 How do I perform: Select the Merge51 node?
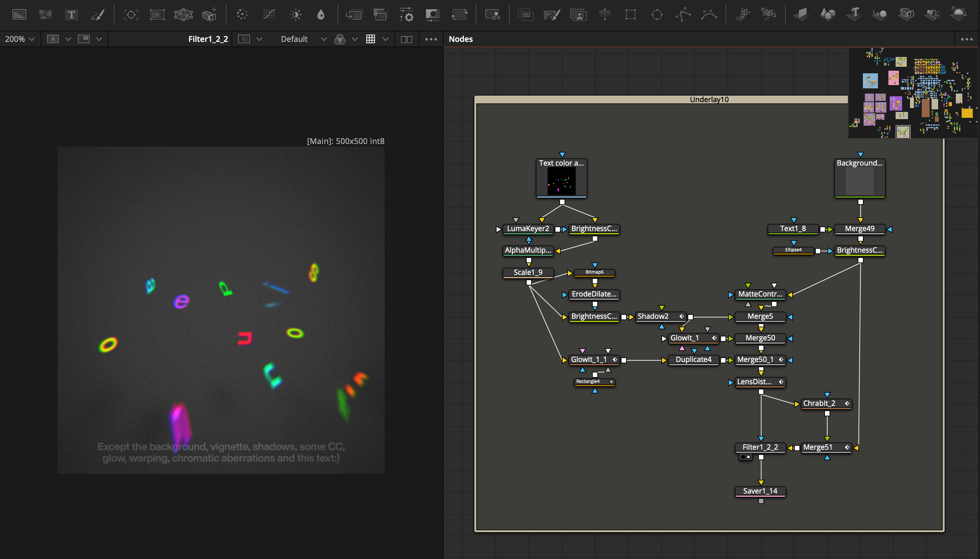826,447
